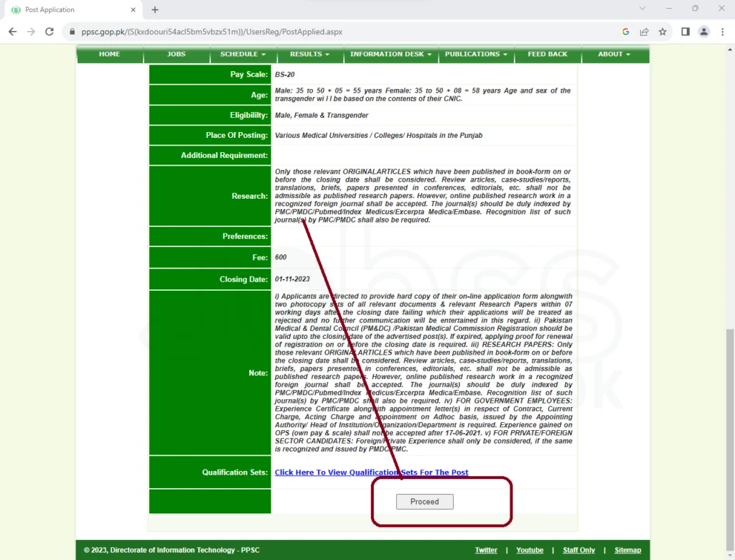This screenshot has width=735, height=560.
Task: Expand the INFORMATION DESK dropdown menu
Action: (390, 54)
